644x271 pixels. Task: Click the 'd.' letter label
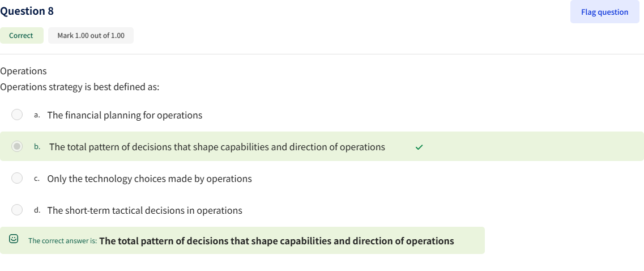pos(37,210)
